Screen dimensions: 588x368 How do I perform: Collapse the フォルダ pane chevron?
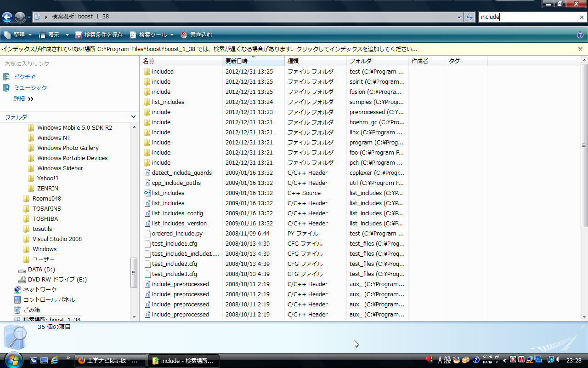tap(133, 117)
